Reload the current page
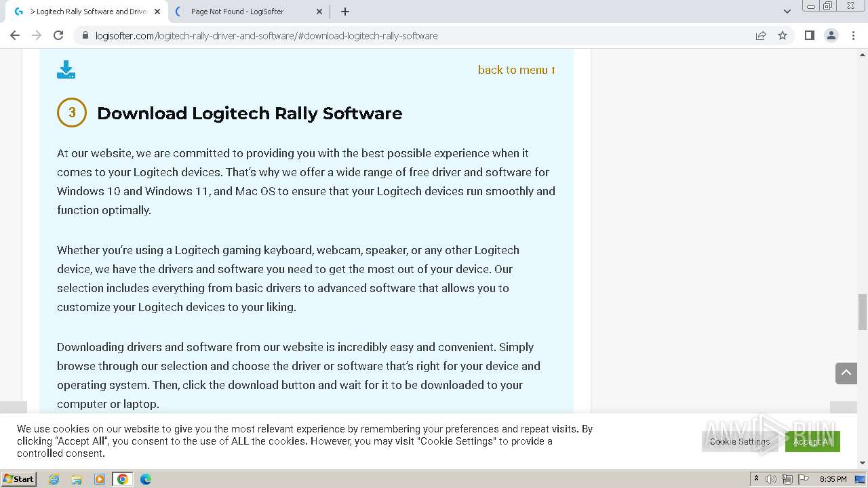Screen dimensions: 868x488 point(58,35)
